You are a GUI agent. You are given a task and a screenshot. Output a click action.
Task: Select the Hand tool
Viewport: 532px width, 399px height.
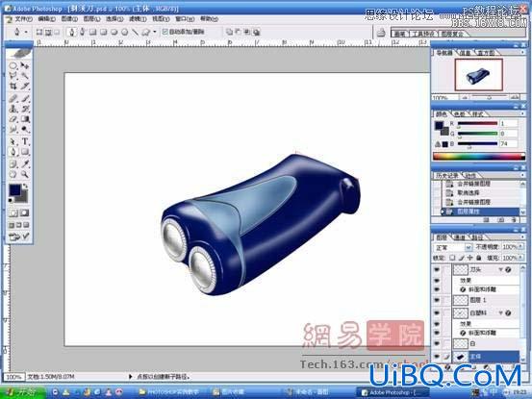[13, 174]
